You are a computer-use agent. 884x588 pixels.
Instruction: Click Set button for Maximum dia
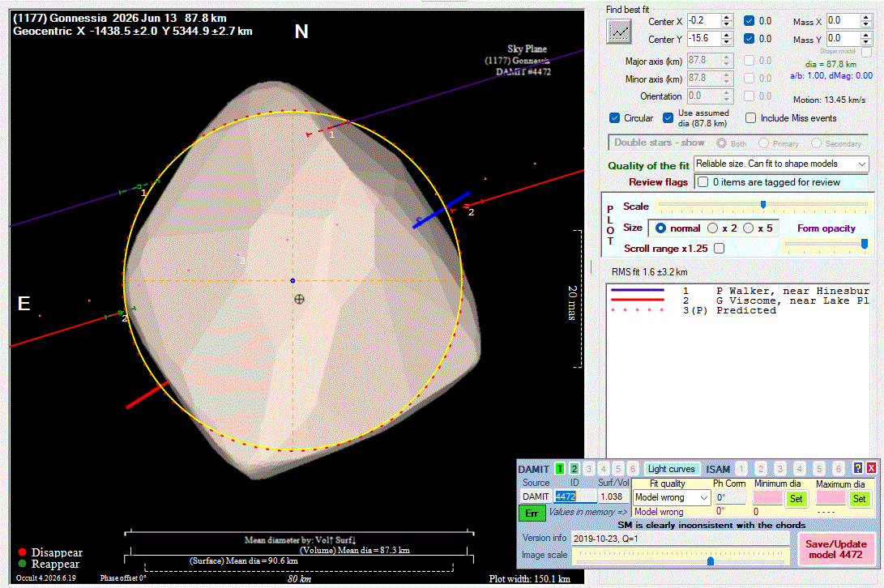pyautogui.click(x=859, y=499)
